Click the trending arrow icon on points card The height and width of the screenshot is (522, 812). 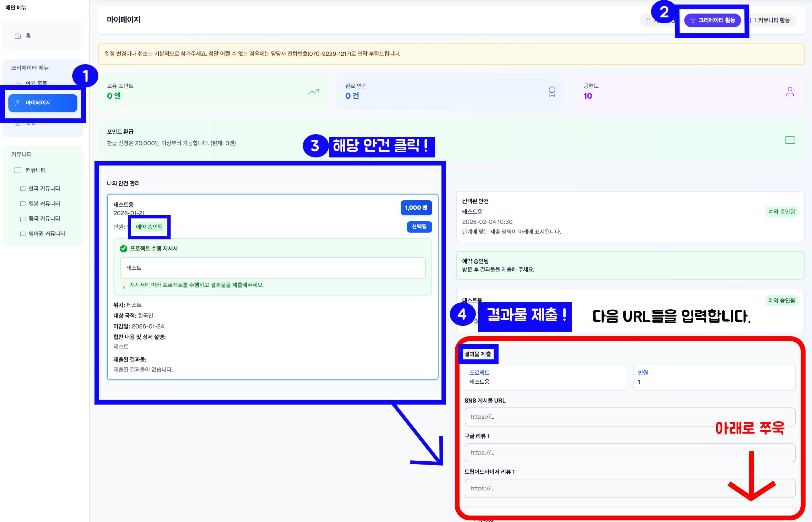313,92
